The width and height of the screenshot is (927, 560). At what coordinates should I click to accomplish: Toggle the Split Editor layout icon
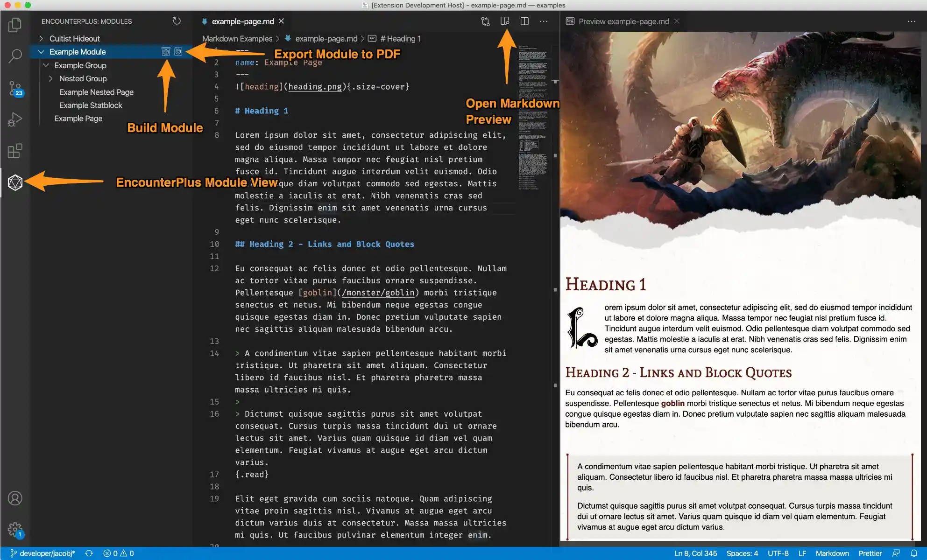click(x=524, y=21)
